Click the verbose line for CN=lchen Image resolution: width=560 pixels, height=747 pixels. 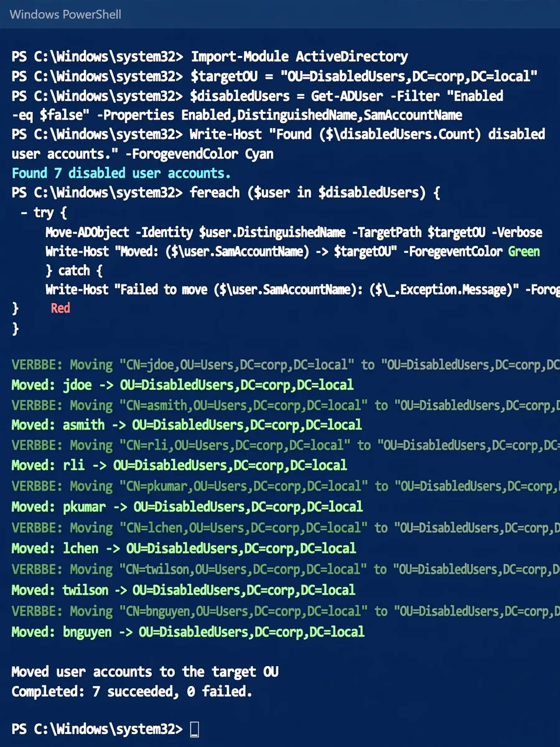pos(286,528)
